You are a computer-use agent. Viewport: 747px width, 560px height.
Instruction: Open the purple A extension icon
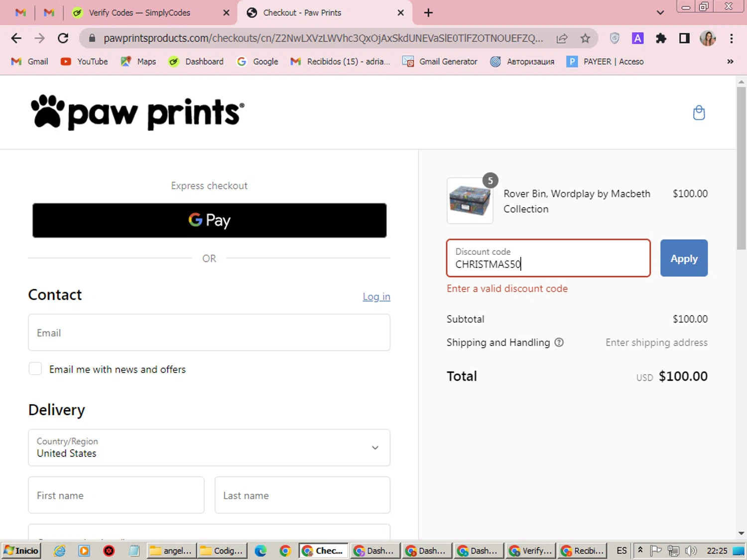[637, 38]
